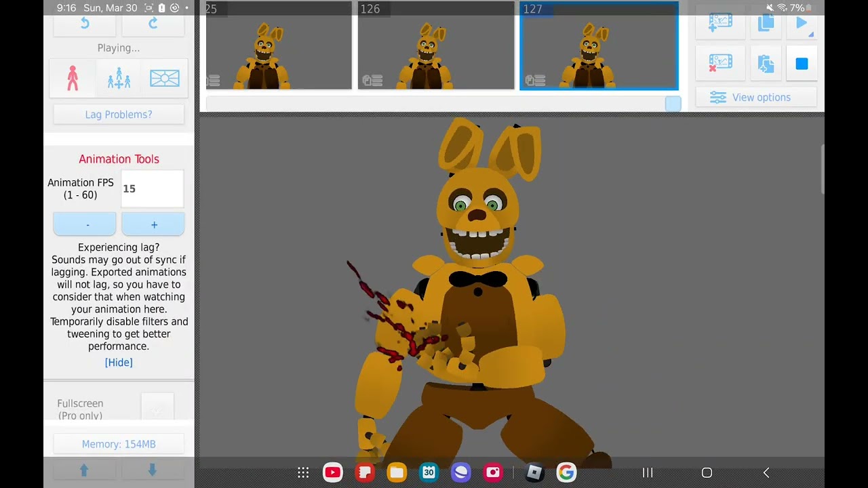The height and width of the screenshot is (488, 868).
Task: Click the Animation FPS input field
Action: coord(153,188)
